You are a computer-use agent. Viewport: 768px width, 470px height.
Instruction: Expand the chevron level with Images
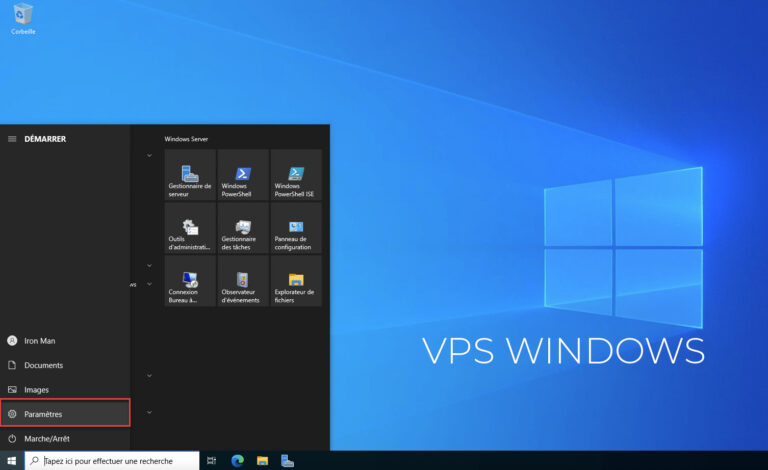click(x=149, y=376)
